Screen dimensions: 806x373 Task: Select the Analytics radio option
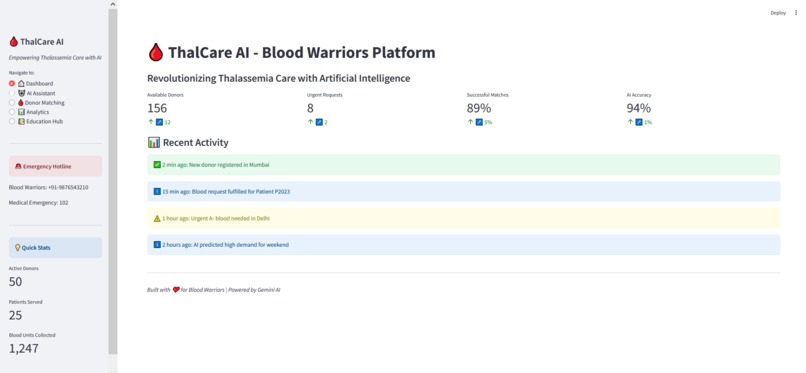point(12,112)
